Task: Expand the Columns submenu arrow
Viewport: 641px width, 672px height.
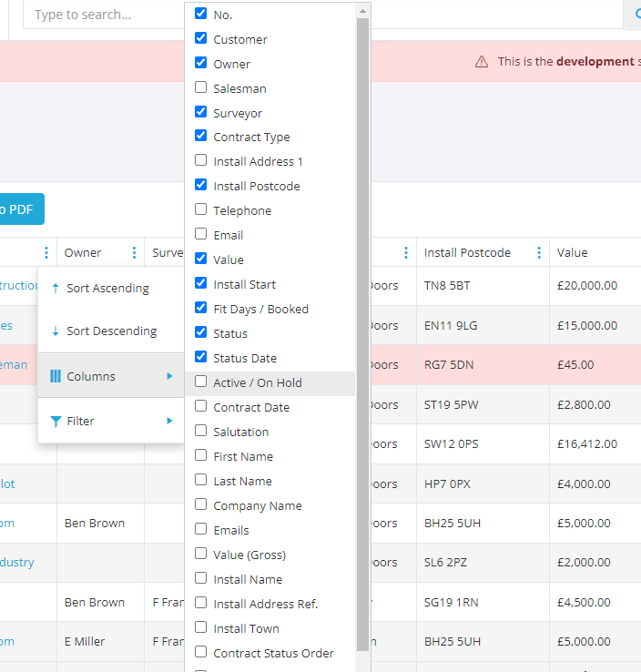Action: coord(169,376)
